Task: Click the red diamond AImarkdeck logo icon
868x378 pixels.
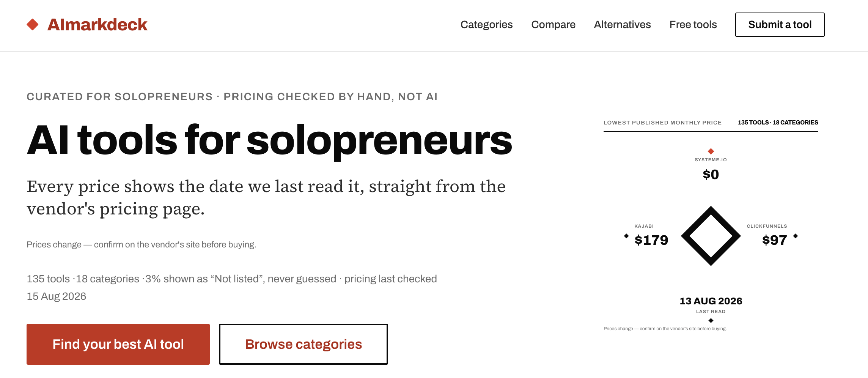Action: pos(33,25)
